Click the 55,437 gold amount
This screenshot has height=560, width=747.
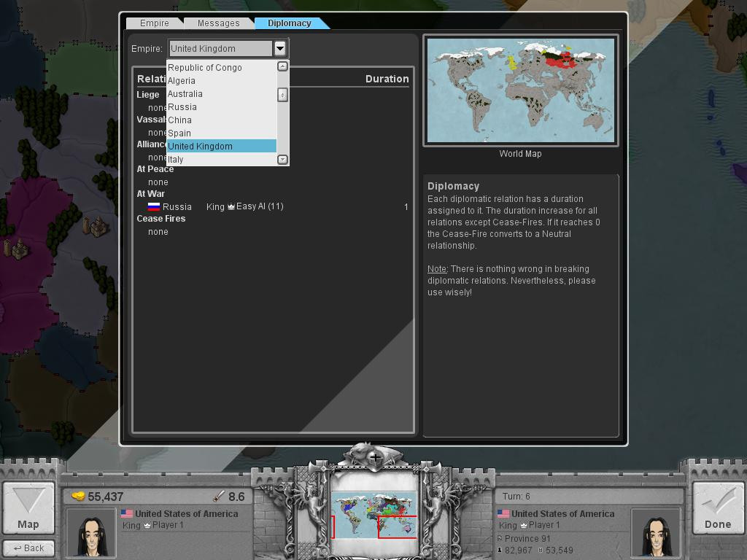click(105, 497)
